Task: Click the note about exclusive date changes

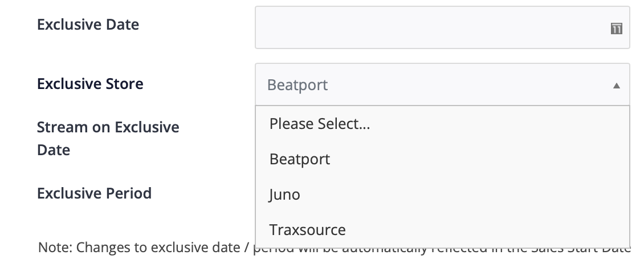Action: (335, 248)
